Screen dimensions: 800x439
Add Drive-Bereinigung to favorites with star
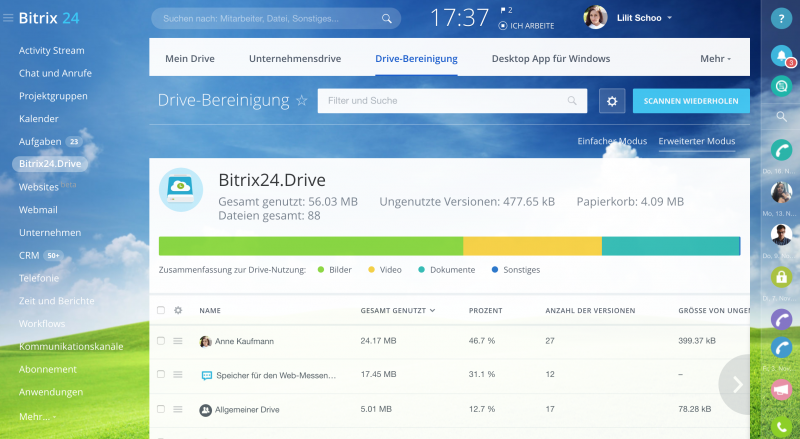coord(301,101)
